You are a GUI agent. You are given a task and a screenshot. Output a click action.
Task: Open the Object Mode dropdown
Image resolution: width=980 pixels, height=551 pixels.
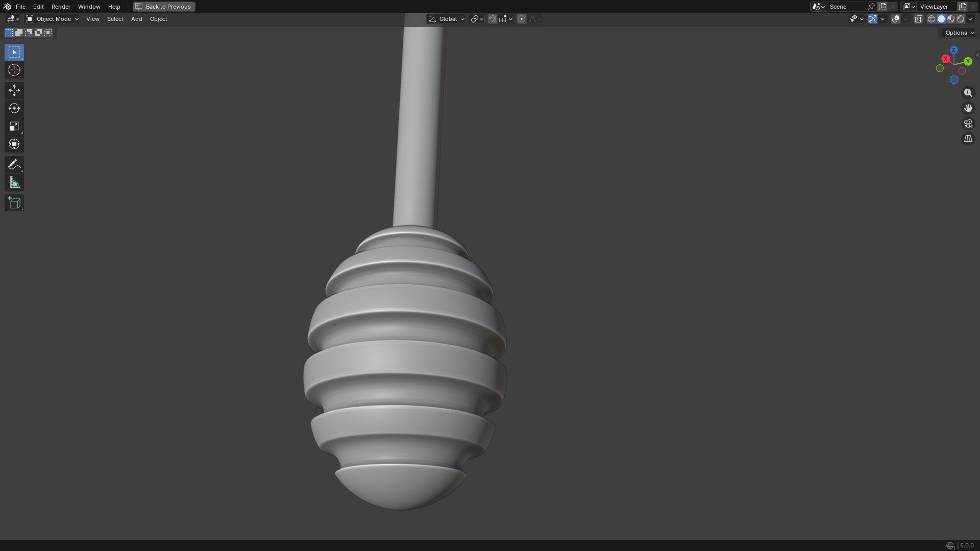[52, 19]
